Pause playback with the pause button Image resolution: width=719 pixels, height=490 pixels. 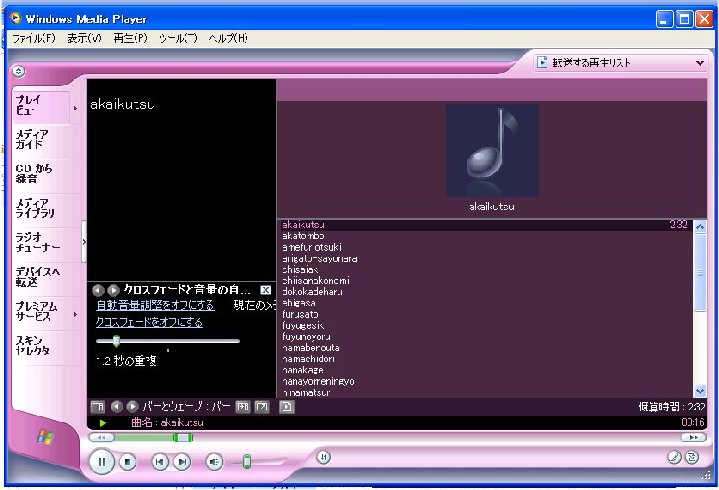pos(101,462)
